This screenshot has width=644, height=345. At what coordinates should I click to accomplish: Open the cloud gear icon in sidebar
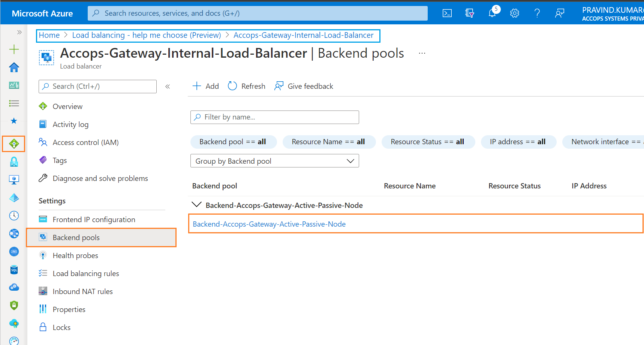tap(14, 287)
